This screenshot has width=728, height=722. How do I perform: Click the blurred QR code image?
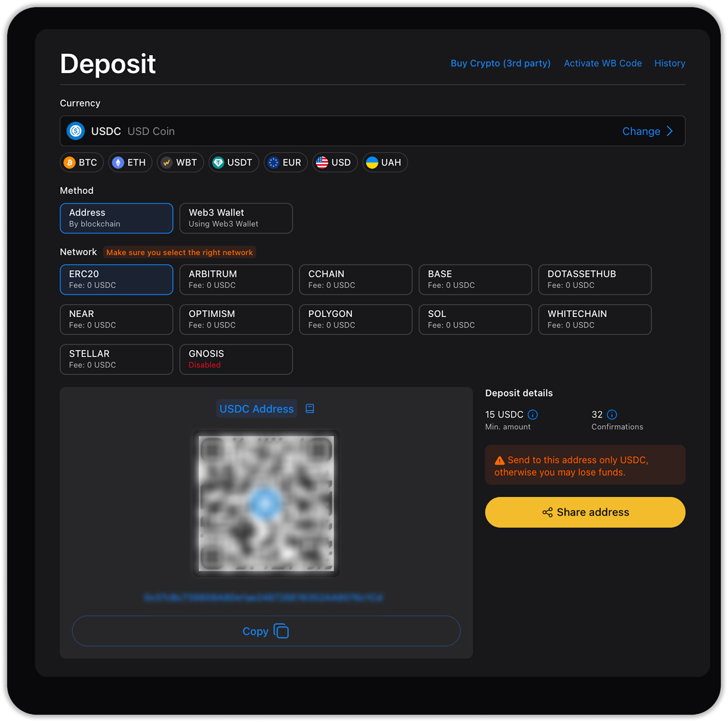[x=266, y=503]
